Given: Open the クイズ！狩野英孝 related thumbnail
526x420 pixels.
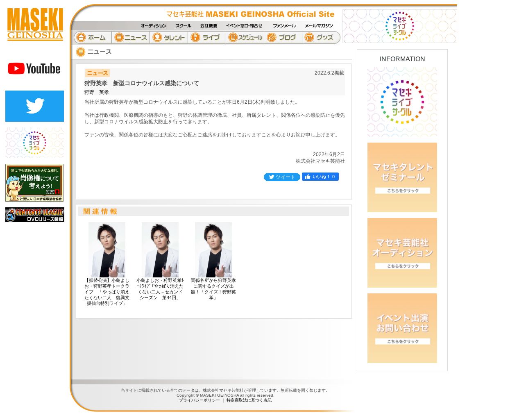Looking at the screenshot, I should pos(213,250).
